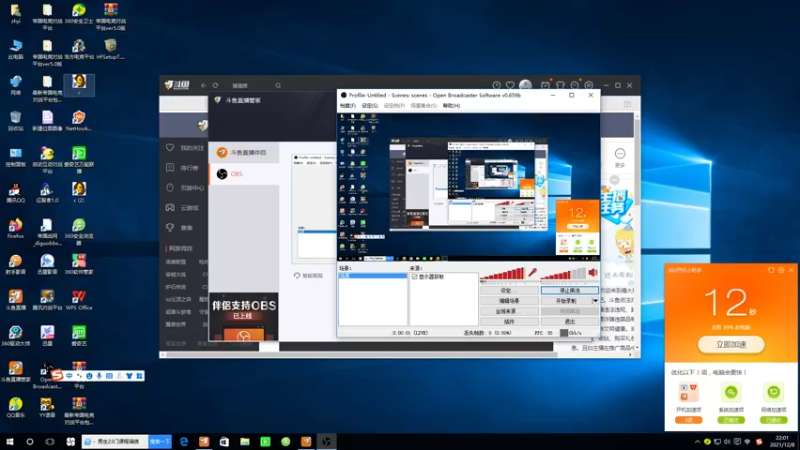This screenshot has width=800, height=450.
Task: Open 云游戏 gamepad item in Douyu sidebar
Action: click(182, 208)
